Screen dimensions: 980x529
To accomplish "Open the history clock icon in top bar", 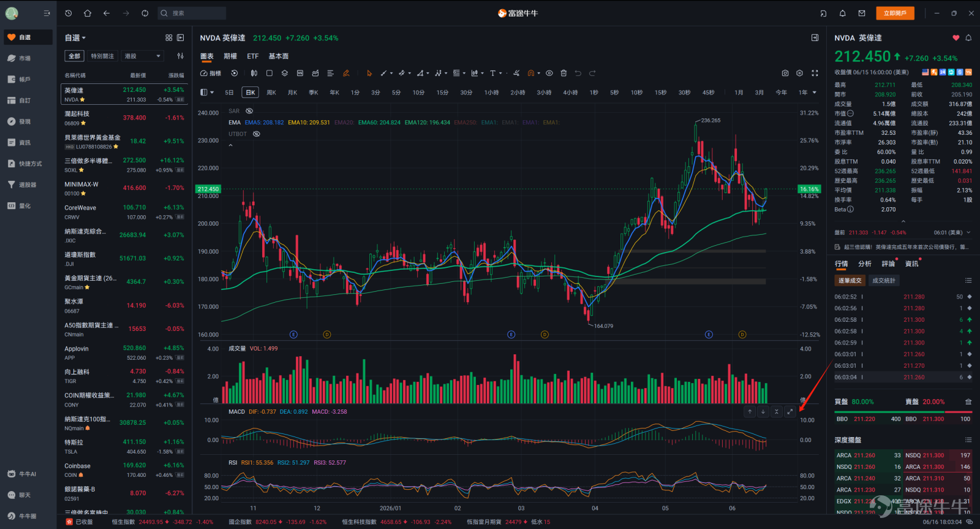I will [69, 13].
